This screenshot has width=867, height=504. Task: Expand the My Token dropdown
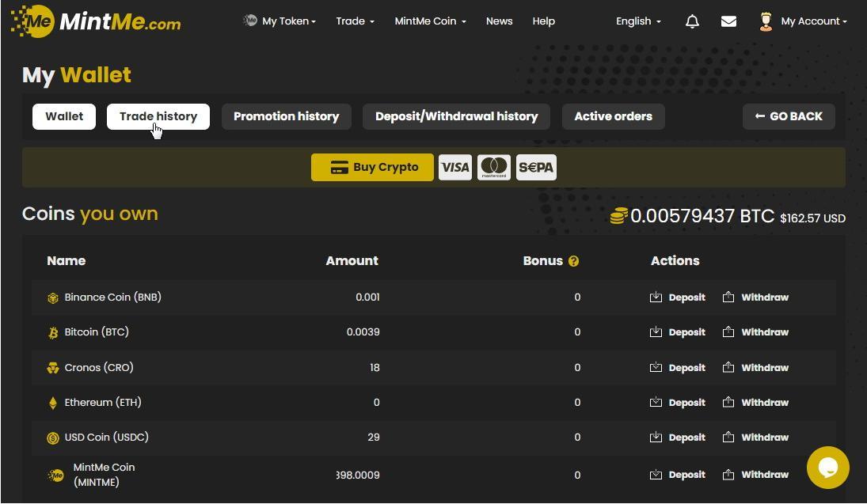279,21
